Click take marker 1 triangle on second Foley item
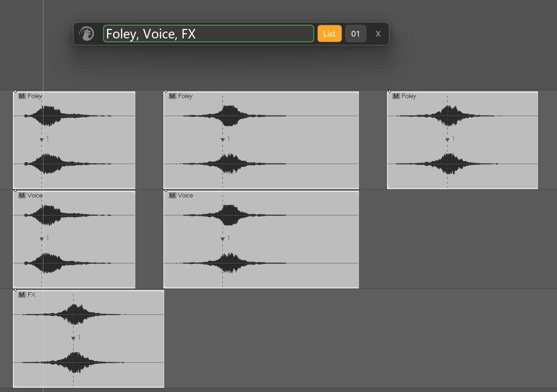The height and width of the screenshot is (392, 557). (x=222, y=140)
